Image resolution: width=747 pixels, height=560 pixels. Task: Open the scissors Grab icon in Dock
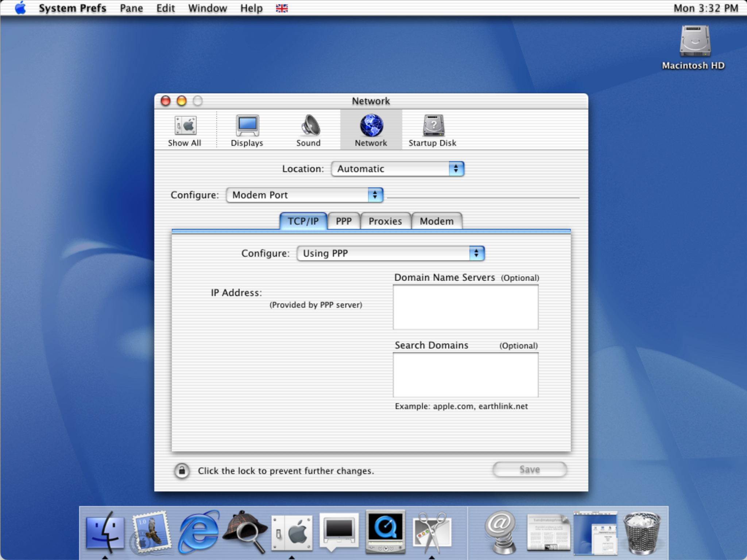pos(432,532)
